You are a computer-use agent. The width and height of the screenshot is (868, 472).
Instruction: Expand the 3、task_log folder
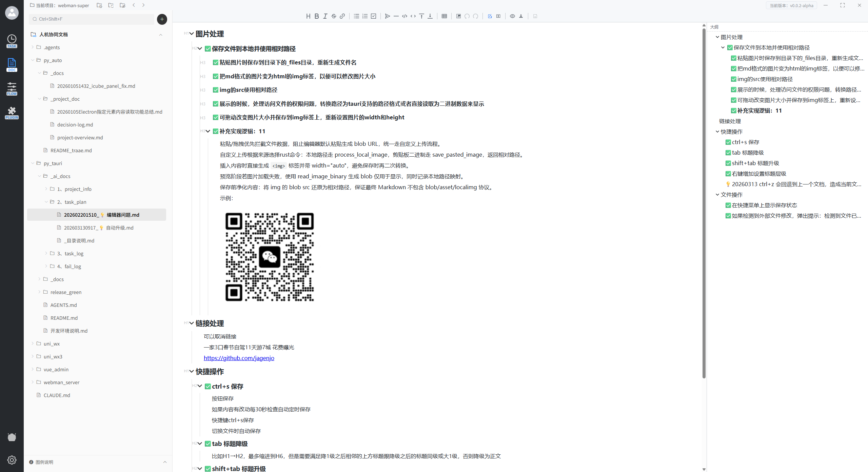click(46, 253)
